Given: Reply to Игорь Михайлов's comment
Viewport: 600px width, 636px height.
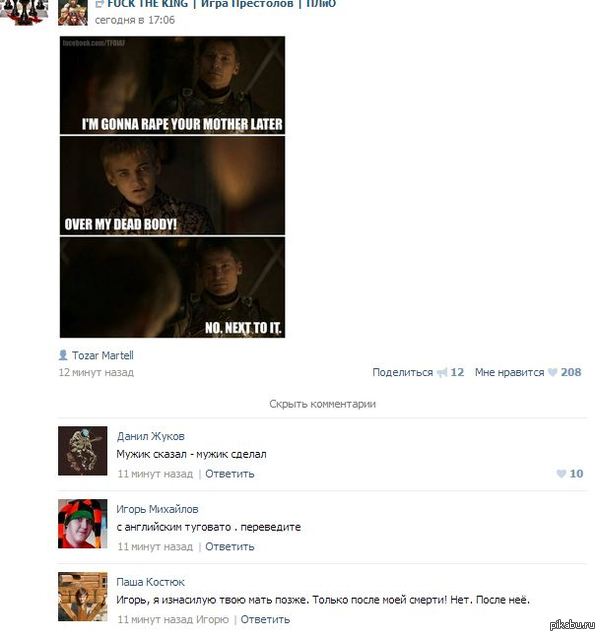Looking at the screenshot, I should [x=230, y=547].
